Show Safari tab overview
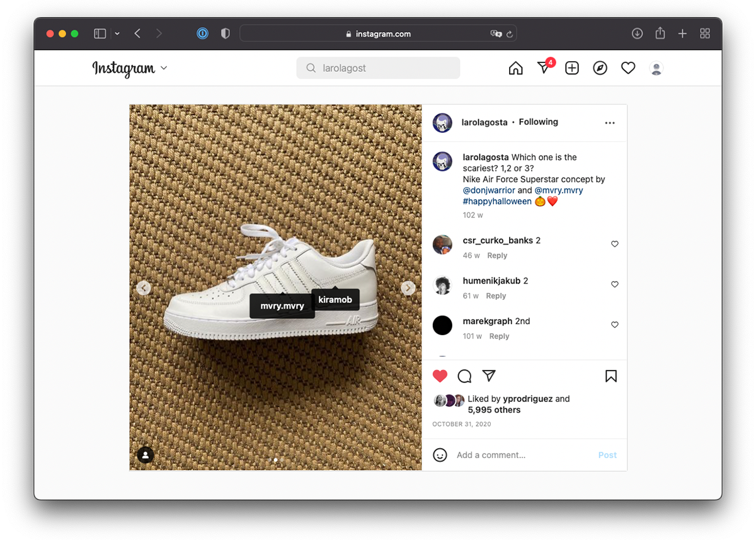Image resolution: width=756 pixels, height=540 pixels. point(705,33)
